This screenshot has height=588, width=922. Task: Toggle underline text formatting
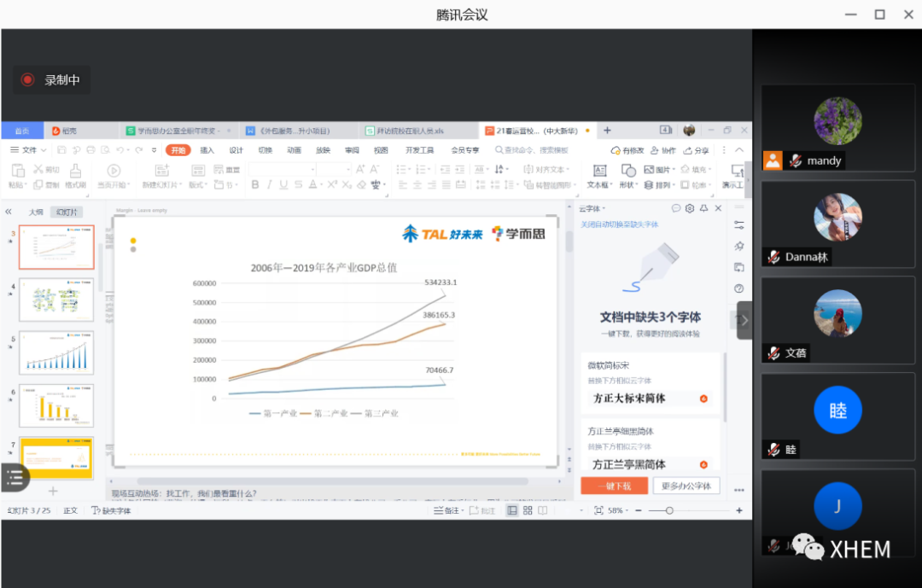click(x=283, y=184)
